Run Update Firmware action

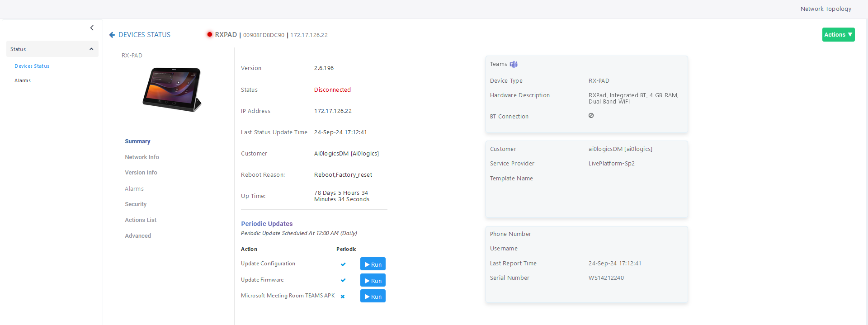(373, 280)
